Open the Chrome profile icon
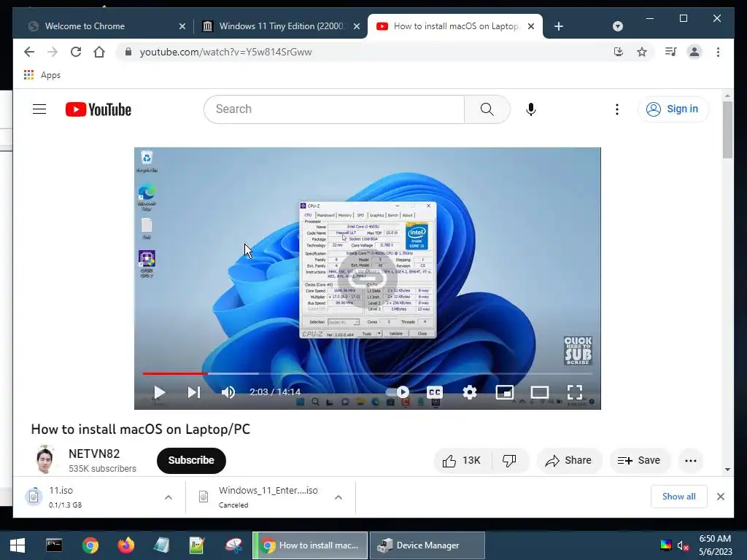This screenshot has width=747, height=560. [694, 52]
